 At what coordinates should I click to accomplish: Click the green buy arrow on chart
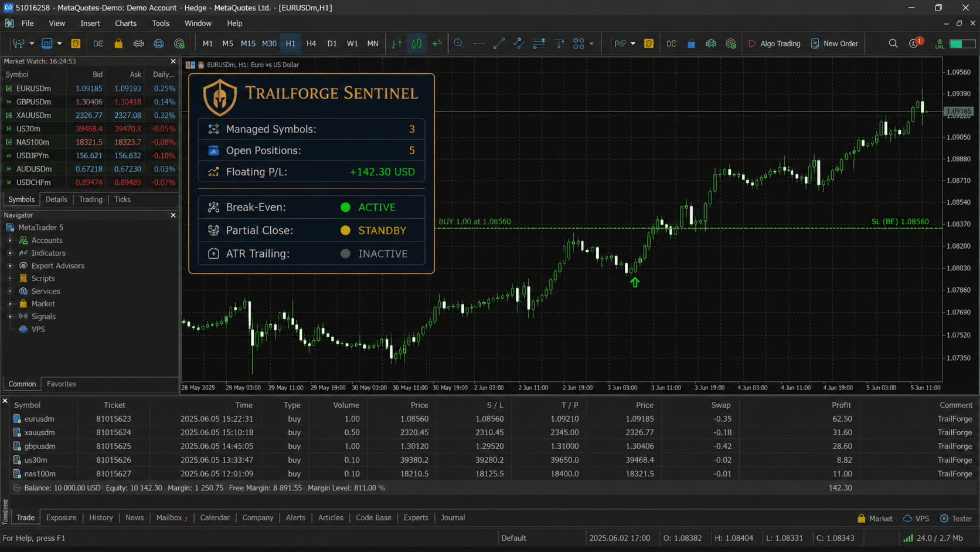(x=635, y=282)
